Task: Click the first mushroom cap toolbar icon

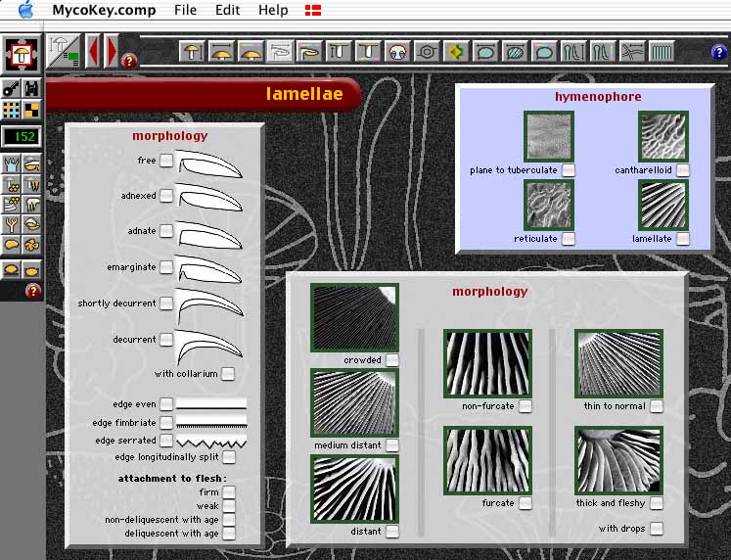Action: point(193,51)
